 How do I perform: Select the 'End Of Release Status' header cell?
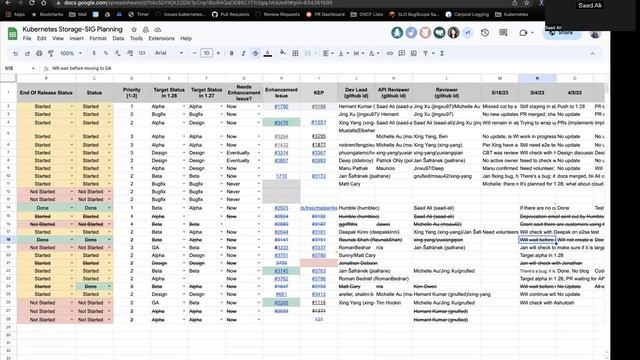click(x=46, y=93)
